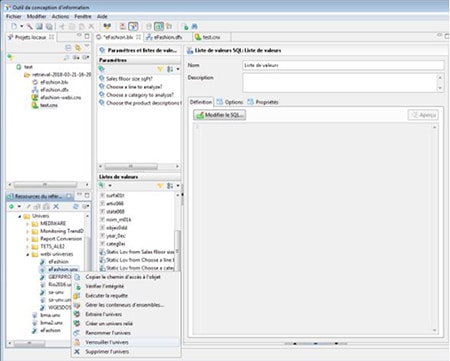This screenshot has height=361, width=450.
Task: Select test.cnx in project tree
Action: 45,105
